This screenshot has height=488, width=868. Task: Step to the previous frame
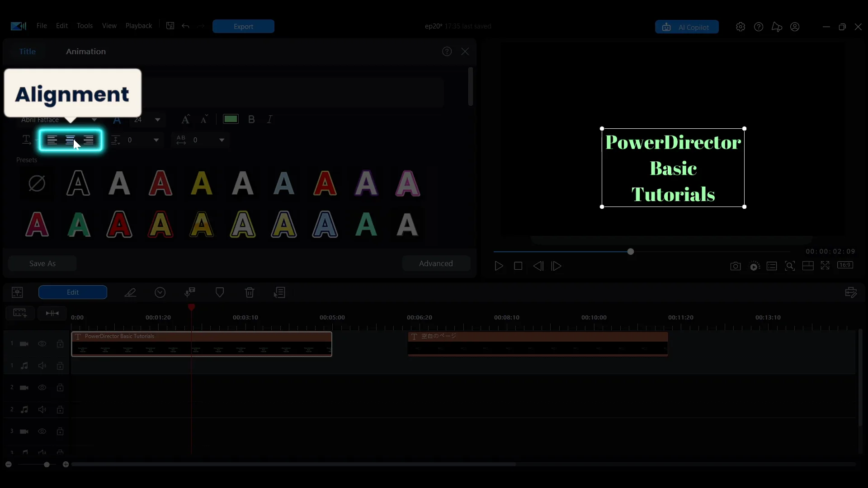click(x=538, y=266)
